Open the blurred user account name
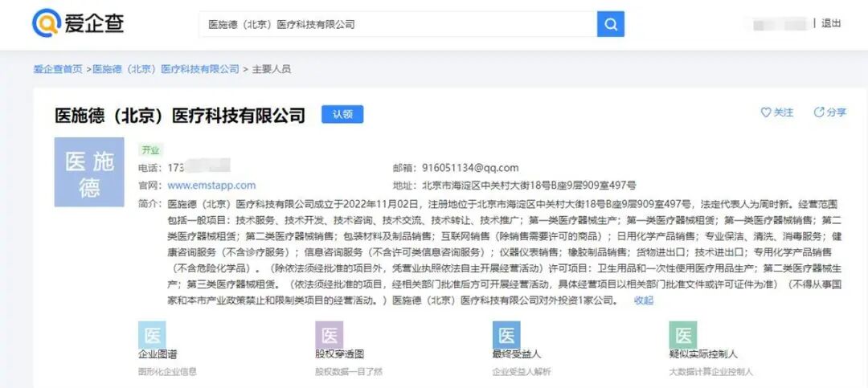868x388 pixels. 778,24
